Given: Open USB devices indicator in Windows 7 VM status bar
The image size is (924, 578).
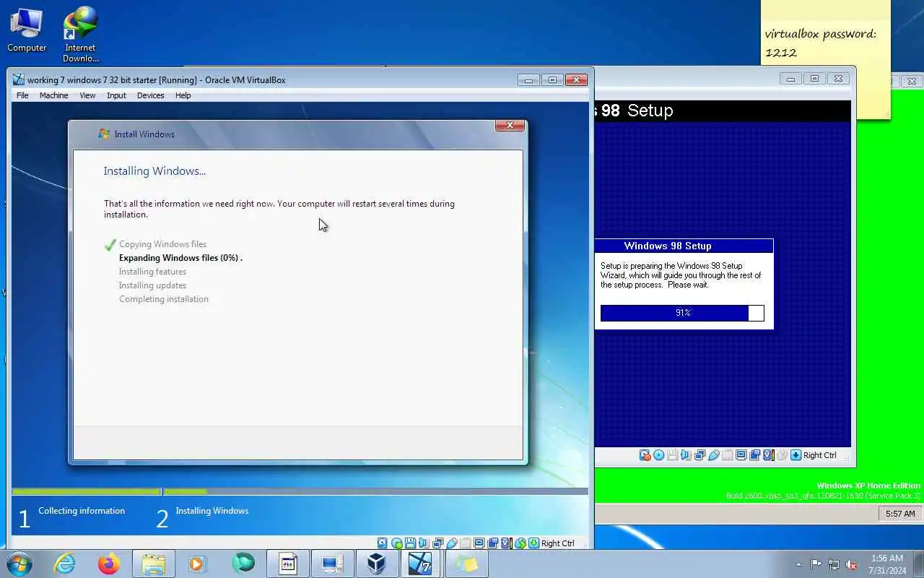Looking at the screenshot, I should click(x=451, y=543).
